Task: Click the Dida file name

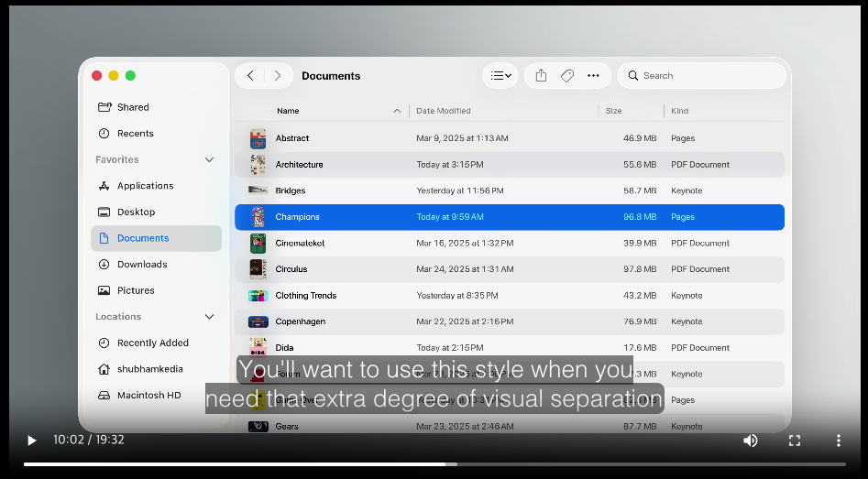Action: 284,347
